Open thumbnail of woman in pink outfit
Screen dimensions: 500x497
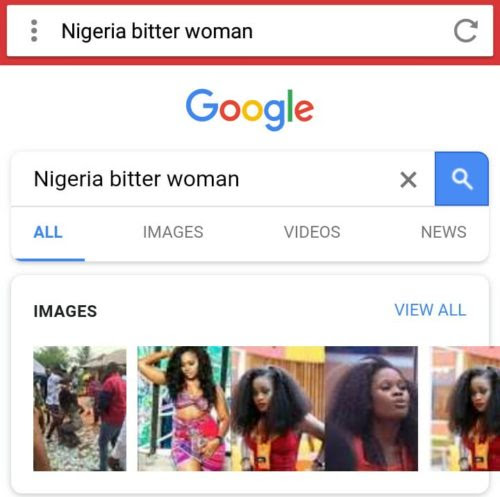click(184, 409)
